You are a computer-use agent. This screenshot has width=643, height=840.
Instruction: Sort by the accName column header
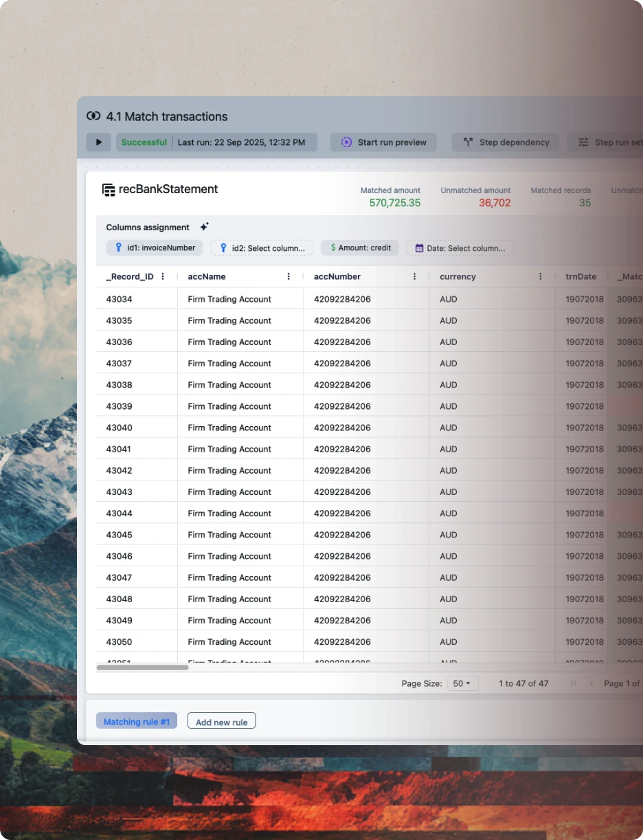pyautogui.click(x=207, y=276)
